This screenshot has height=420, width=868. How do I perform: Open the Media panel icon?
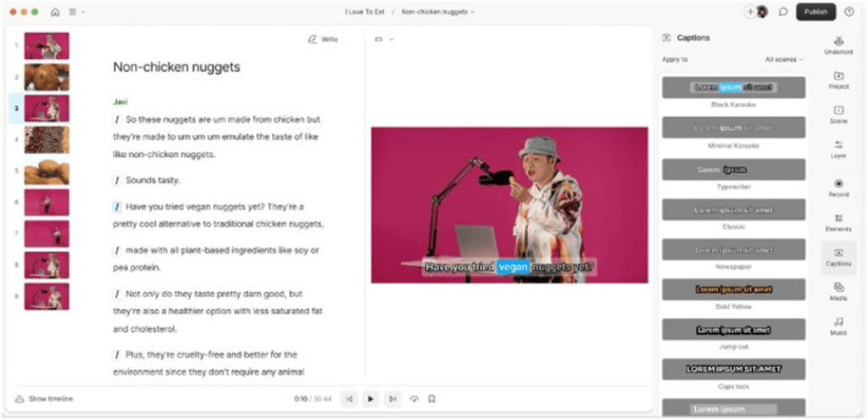pyautogui.click(x=838, y=292)
